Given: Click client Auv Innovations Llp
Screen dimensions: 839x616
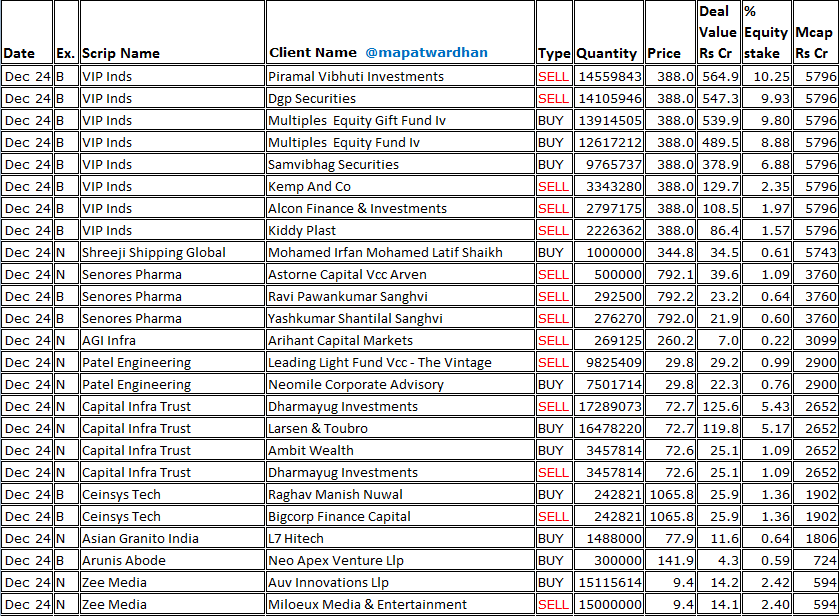Looking at the screenshot, I should coord(329,582).
